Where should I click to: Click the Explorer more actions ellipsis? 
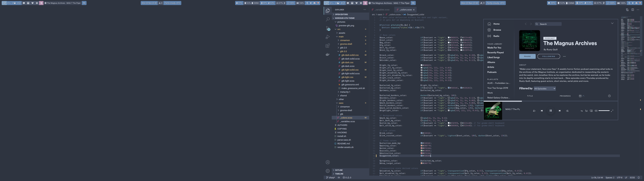tap(365, 10)
